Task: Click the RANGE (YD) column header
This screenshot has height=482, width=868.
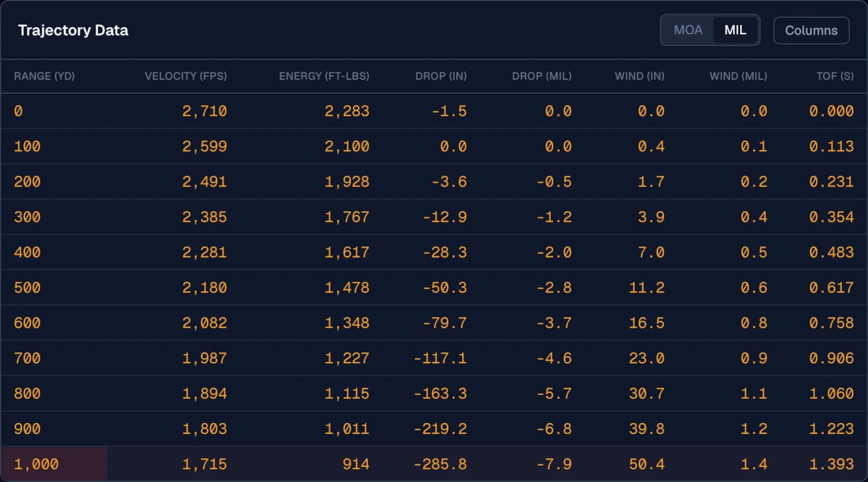Action: (x=44, y=76)
